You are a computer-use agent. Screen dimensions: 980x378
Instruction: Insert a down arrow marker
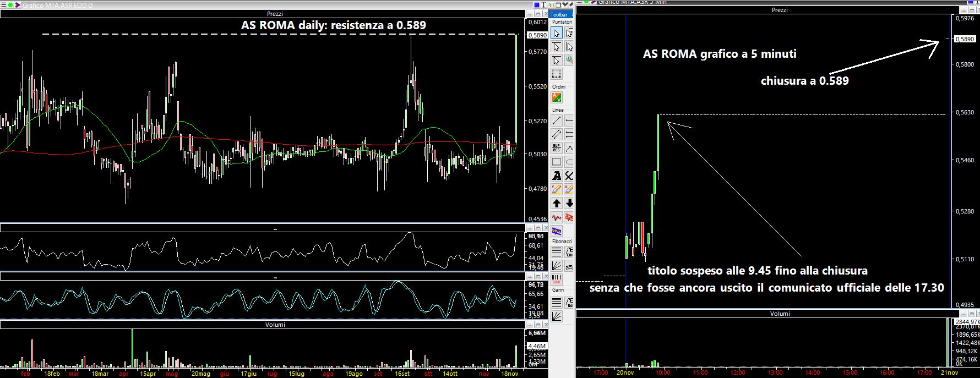point(569,203)
